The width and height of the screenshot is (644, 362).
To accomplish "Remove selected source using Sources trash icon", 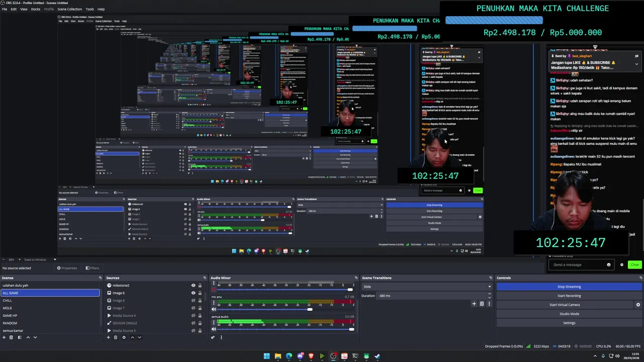I will pos(116,337).
